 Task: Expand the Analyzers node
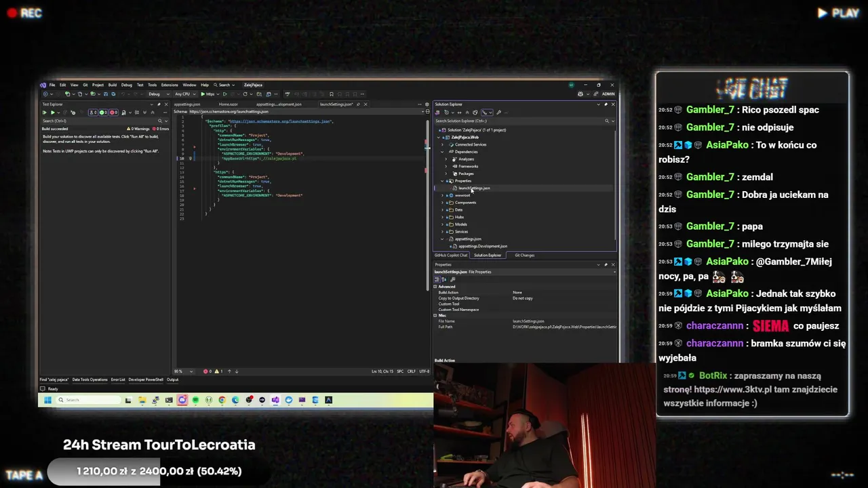click(446, 159)
